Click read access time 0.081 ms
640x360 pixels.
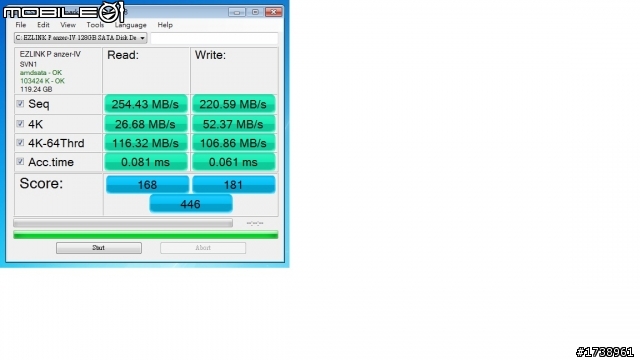(146, 162)
